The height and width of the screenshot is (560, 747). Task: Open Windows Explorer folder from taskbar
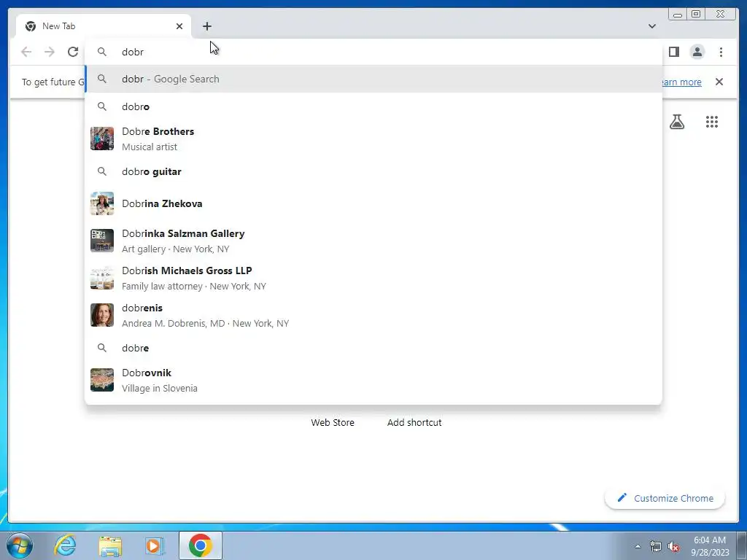pos(110,545)
